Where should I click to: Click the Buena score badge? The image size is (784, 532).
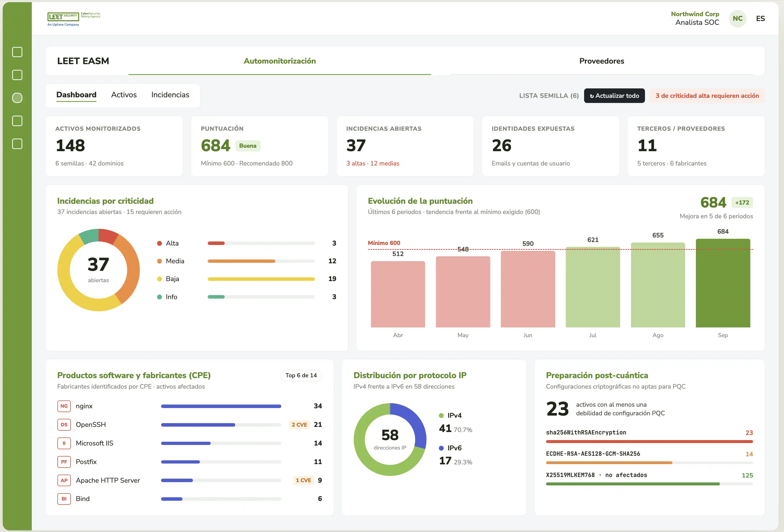[x=248, y=146]
